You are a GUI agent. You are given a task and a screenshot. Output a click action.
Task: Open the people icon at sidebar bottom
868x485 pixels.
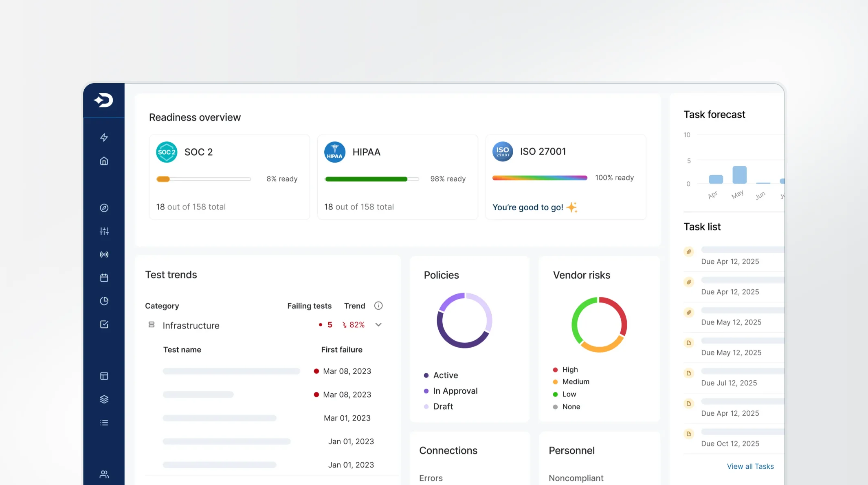tap(104, 474)
